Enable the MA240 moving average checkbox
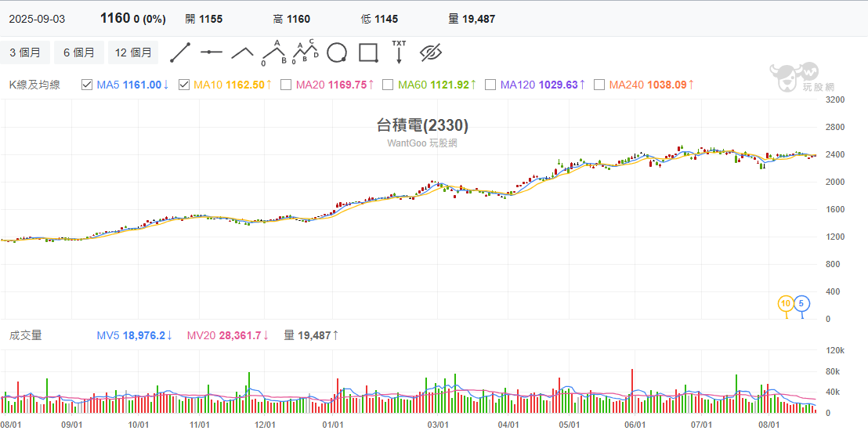 coord(599,85)
